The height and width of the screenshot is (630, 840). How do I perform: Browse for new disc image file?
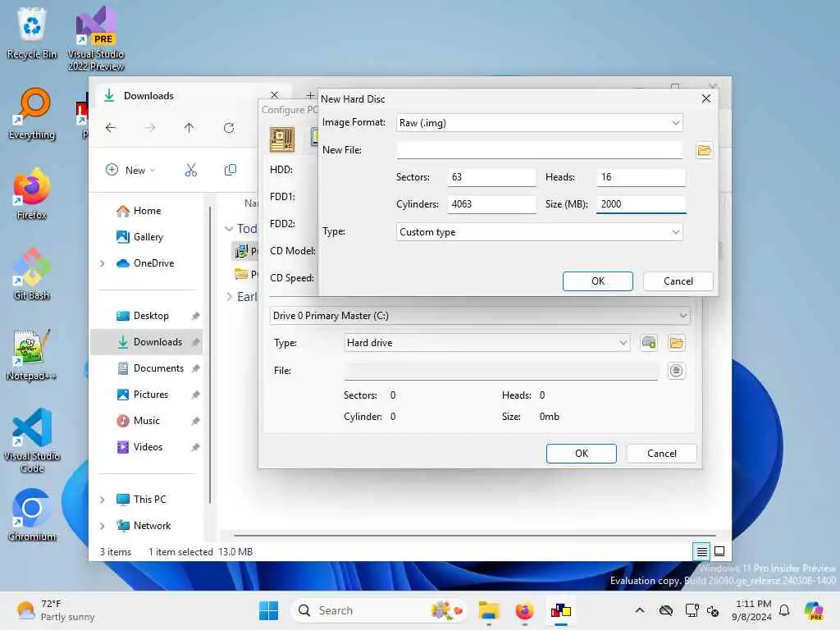(704, 151)
